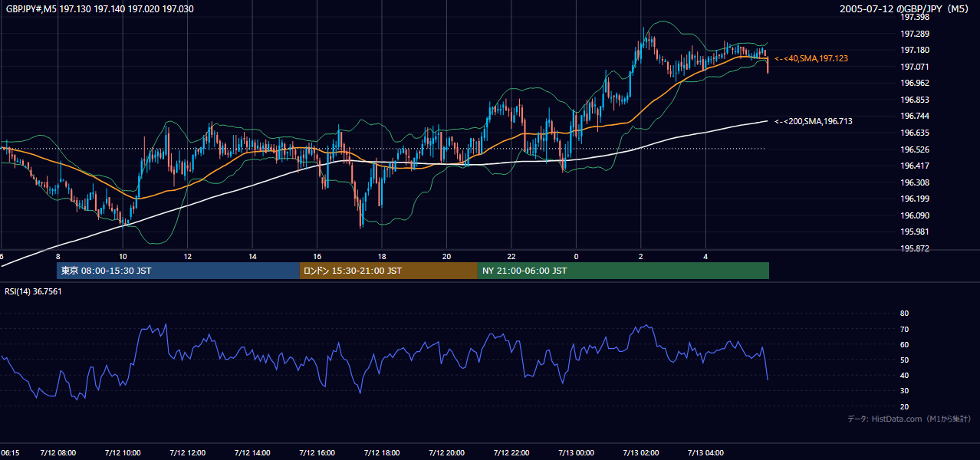Click hour tick '22' under price chart
The image size is (980, 460).
(x=511, y=256)
